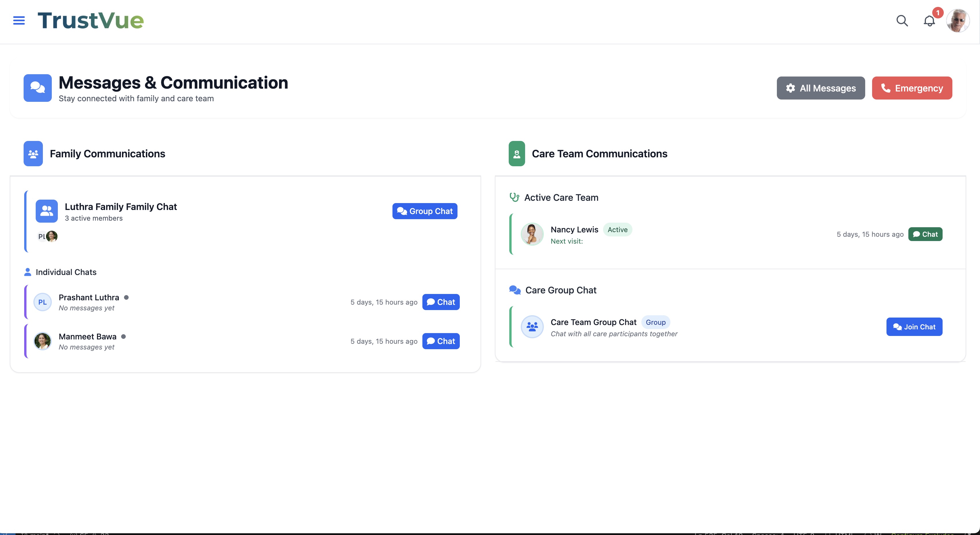Open chat with Nancy Lewis

coord(925,234)
